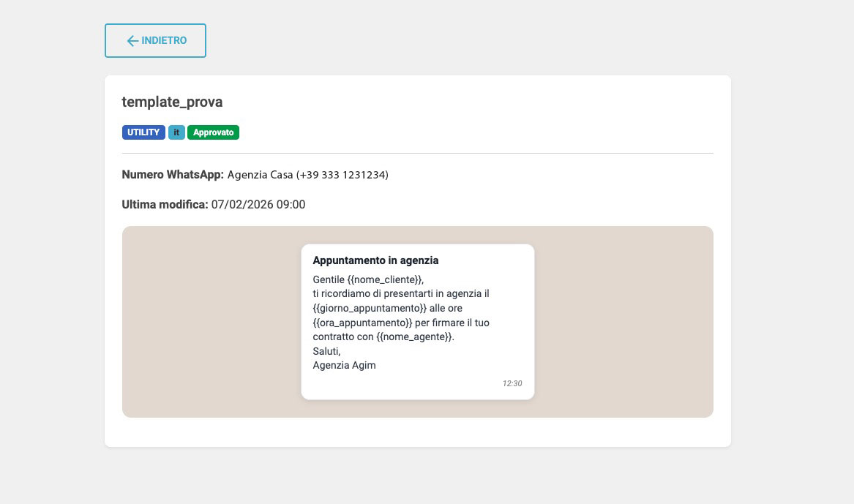Expand the Numero WhatsApp details row
This screenshot has height=504, width=854.
pos(255,175)
